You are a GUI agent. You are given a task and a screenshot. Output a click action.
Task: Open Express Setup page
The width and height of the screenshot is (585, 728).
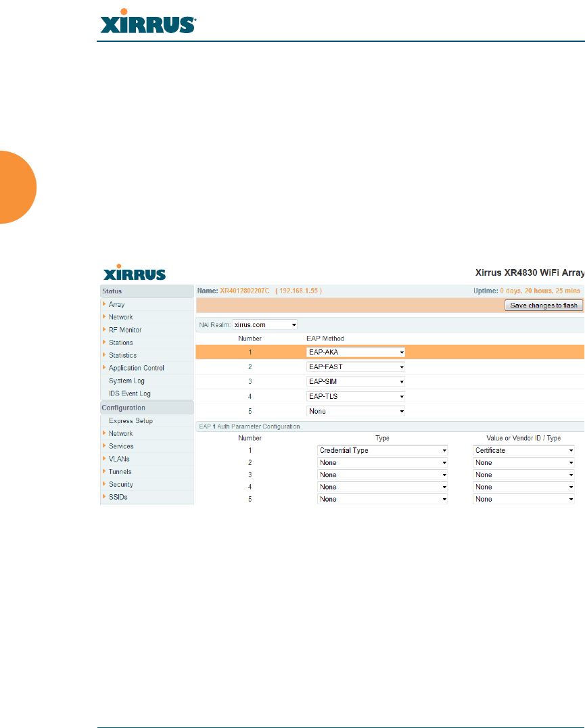tap(131, 420)
